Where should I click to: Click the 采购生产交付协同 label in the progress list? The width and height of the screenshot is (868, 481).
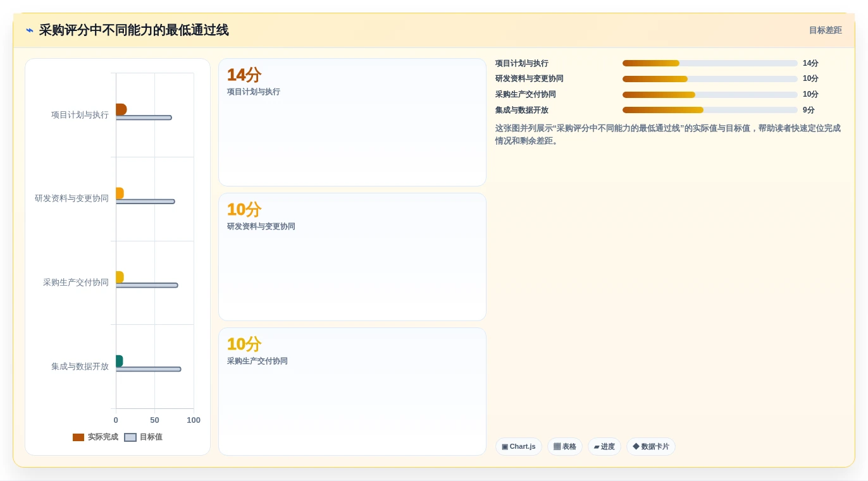click(x=526, y=95)
